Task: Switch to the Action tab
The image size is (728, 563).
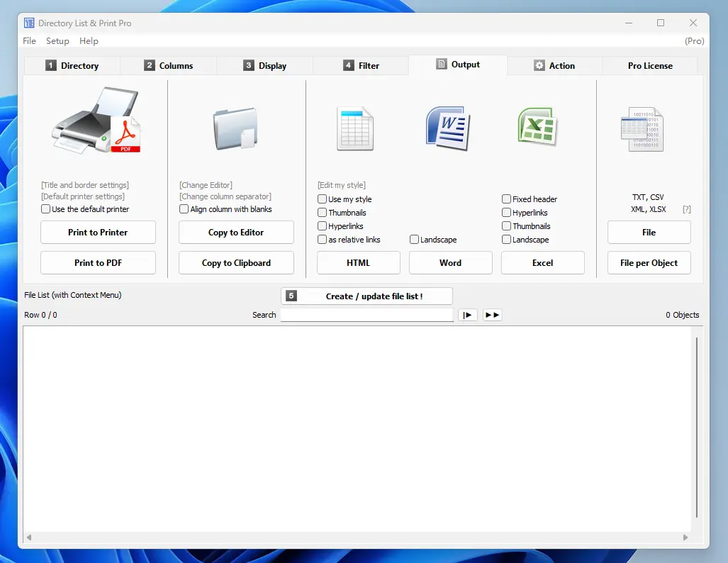Action: tap(554, 65)
